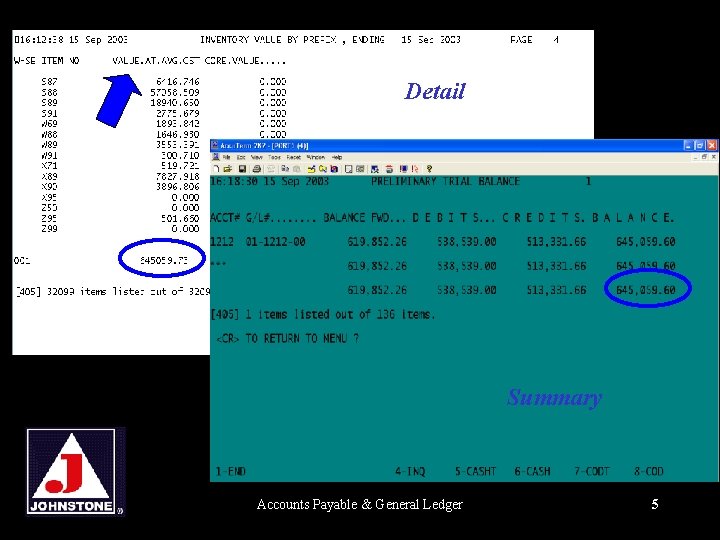720x540 pixels.
Task: Click the Johnstone logo
Action: (x=76, y=472)
